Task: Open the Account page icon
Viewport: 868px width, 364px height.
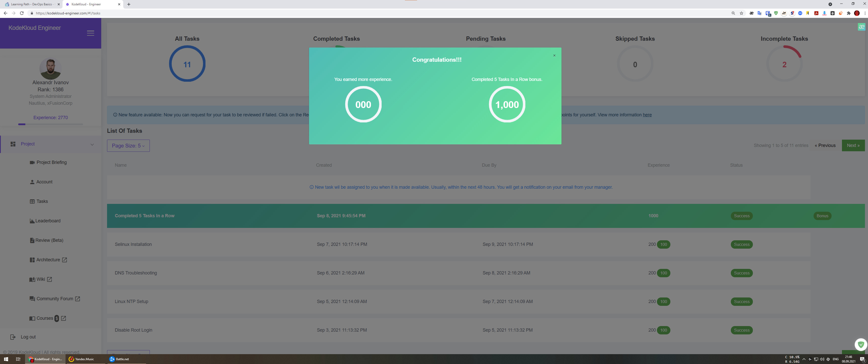Action: 32,182
